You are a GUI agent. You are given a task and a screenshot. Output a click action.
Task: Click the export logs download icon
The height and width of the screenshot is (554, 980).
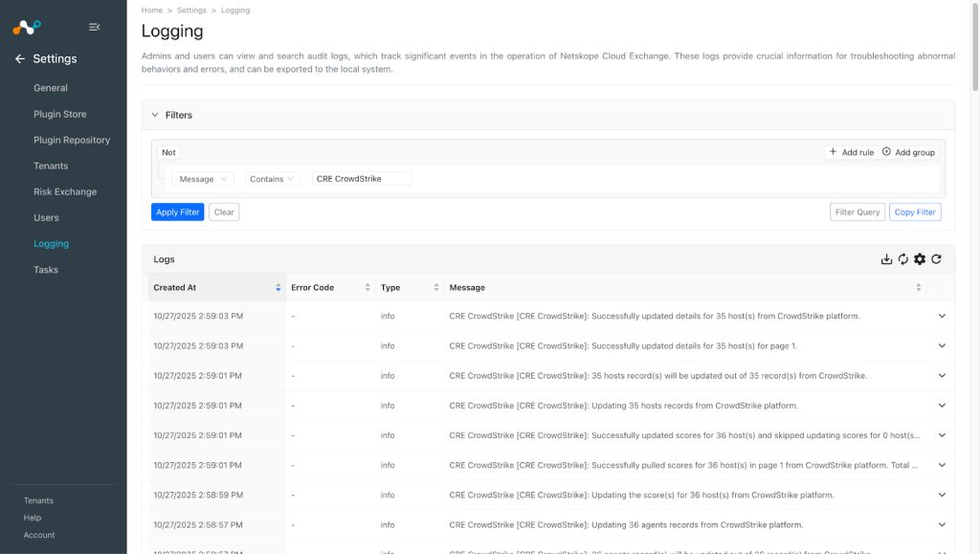886,259
